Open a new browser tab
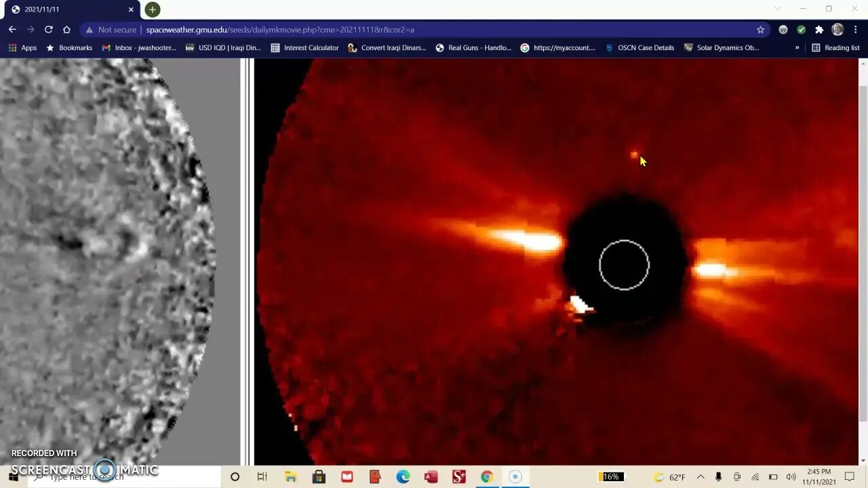 pos(153,9)
